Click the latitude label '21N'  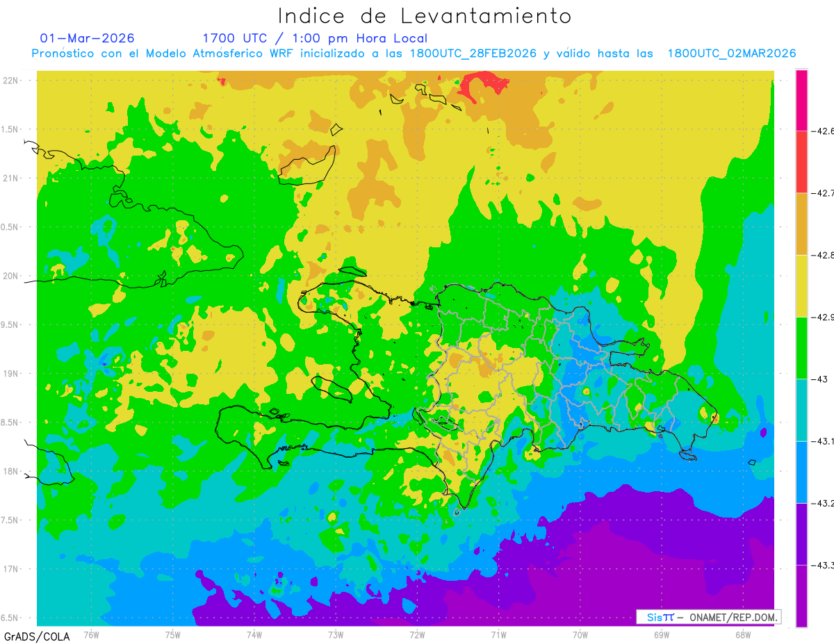11,178
